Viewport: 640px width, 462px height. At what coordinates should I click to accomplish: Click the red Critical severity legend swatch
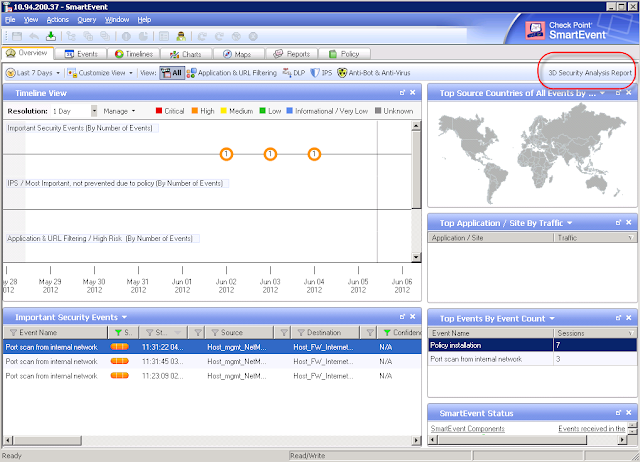[x=159, y=111]
